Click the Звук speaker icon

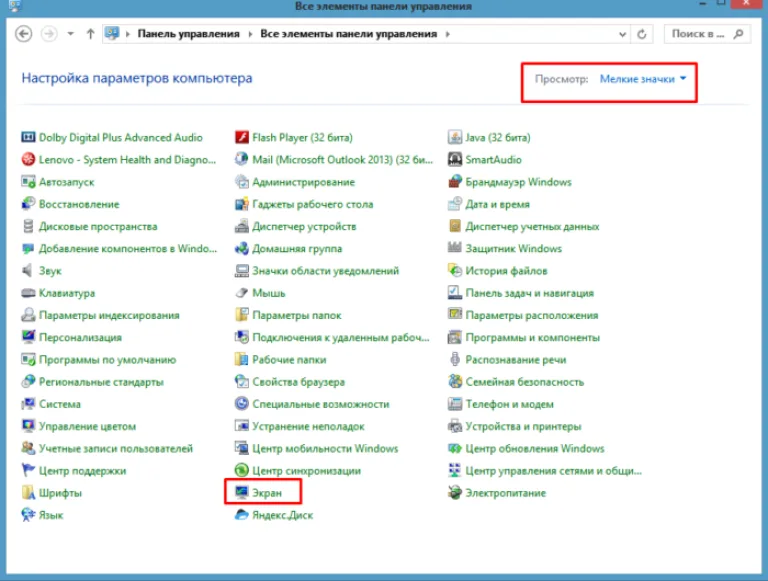coord(28,270)
